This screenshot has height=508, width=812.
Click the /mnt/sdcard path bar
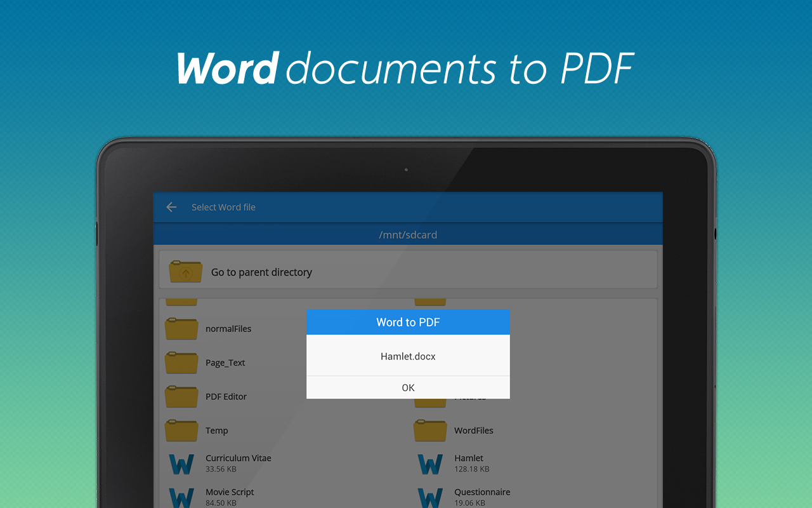pos(408,234)
